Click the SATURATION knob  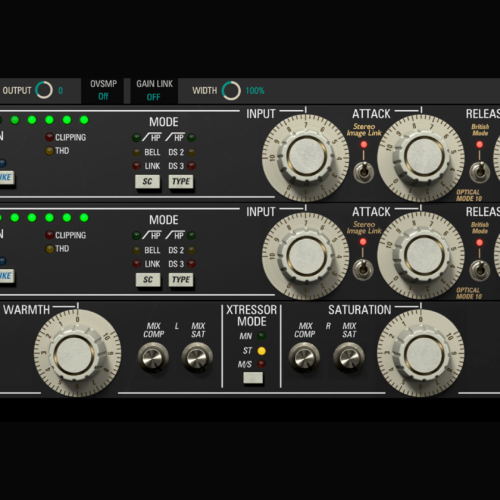(x=421, y=353)
